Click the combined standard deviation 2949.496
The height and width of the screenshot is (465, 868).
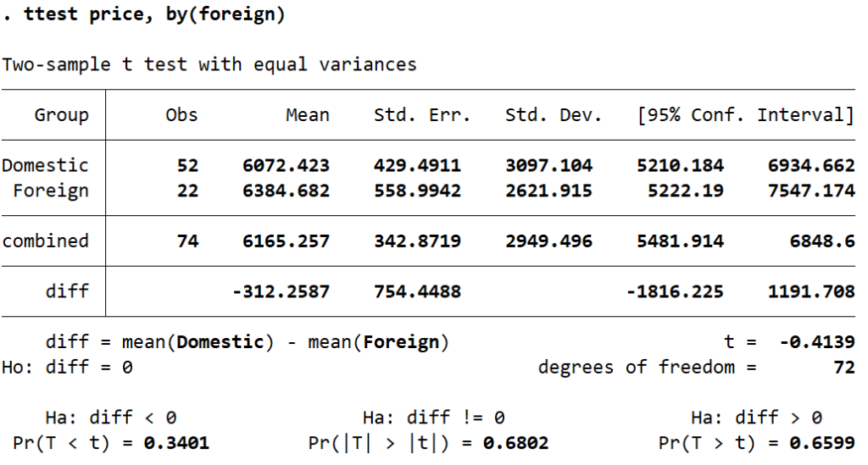548,241
